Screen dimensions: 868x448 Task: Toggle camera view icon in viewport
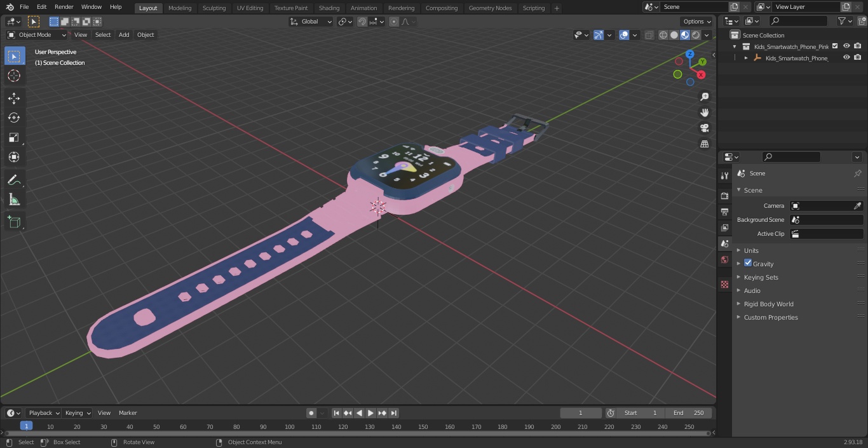[x=704, y=128]
